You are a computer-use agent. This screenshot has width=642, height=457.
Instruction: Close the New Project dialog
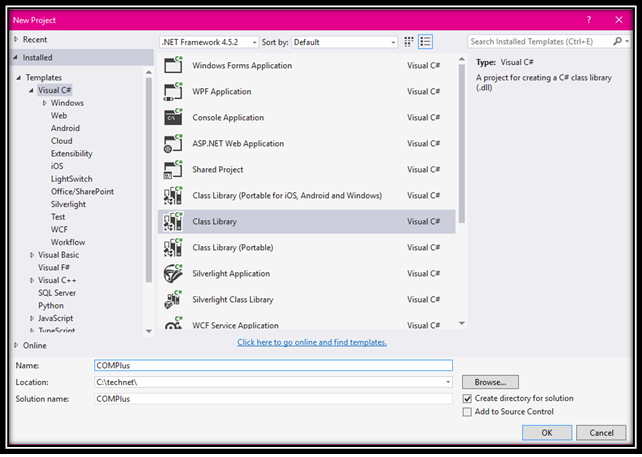pyautogui.click(x=619, y=20)
